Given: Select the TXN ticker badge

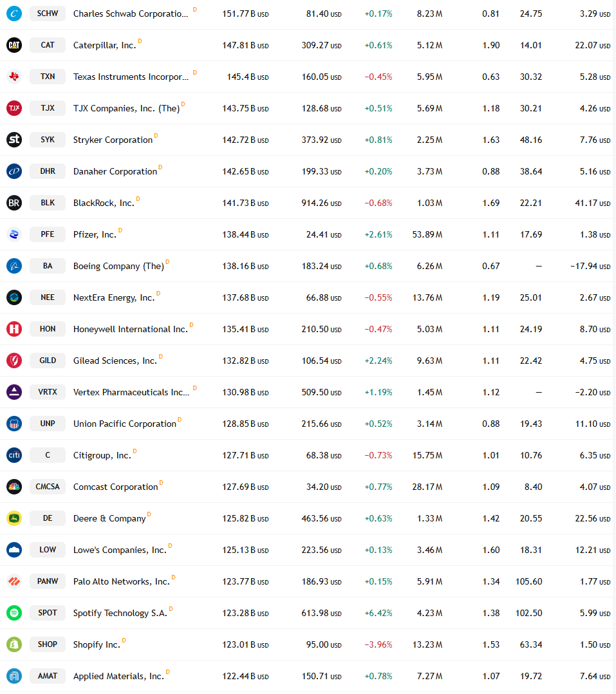Looking at the screenshot, I should point(48,77).
